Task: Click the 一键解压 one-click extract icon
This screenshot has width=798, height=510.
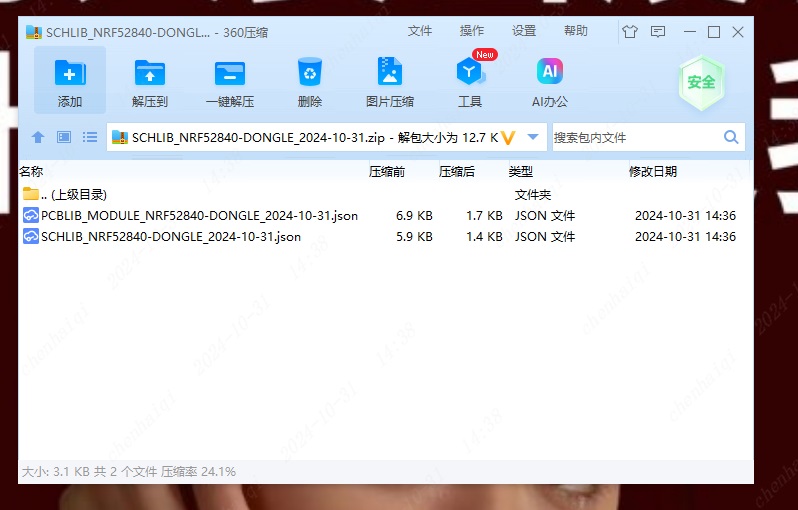Action: tap(230, 73)
